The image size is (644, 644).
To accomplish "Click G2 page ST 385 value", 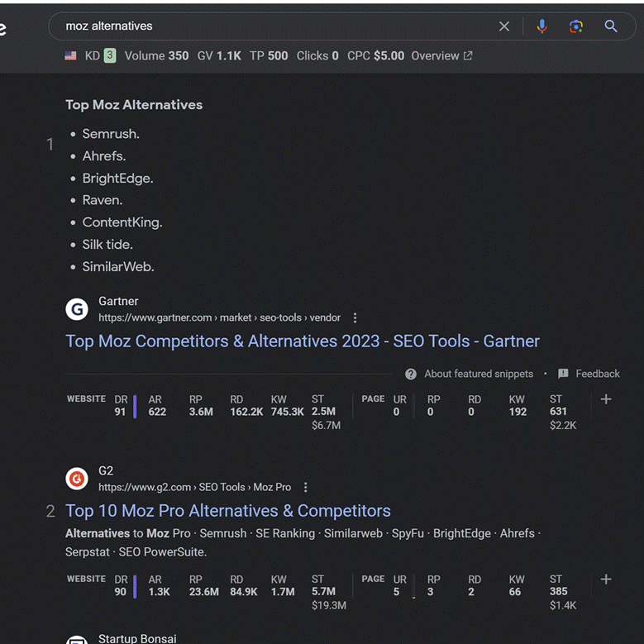I will (559, 591).
